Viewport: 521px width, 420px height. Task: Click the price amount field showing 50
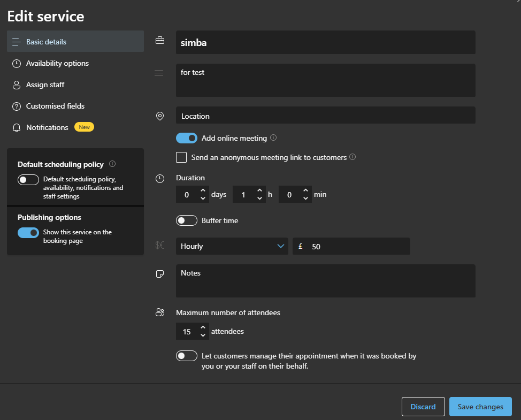tap(351, 246)
